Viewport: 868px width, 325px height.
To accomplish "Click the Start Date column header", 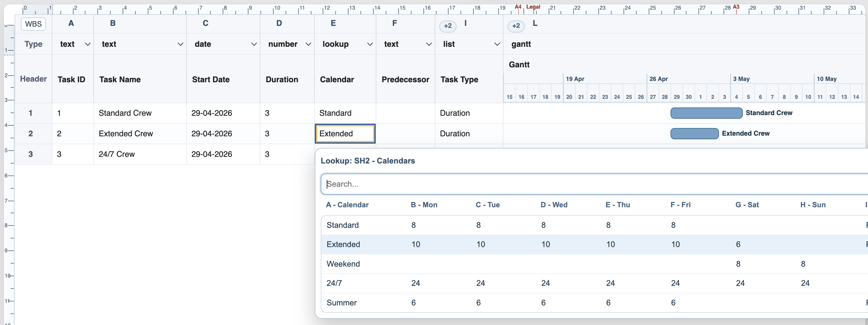I will click(223, 80).
